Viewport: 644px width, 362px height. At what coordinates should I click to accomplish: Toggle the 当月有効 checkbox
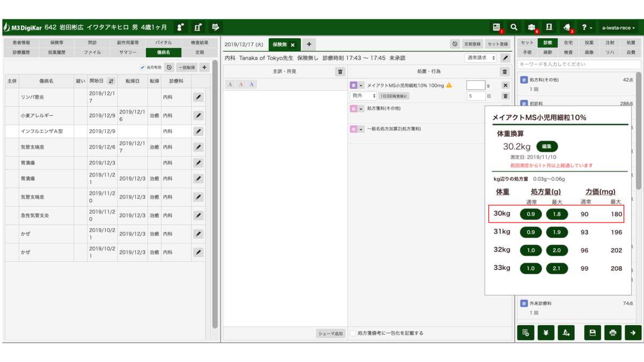click(x=142, y=68)
